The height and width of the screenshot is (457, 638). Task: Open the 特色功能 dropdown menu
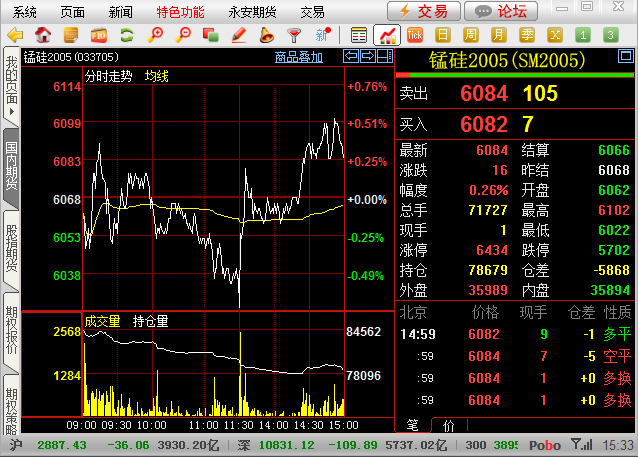coord(181,11)
